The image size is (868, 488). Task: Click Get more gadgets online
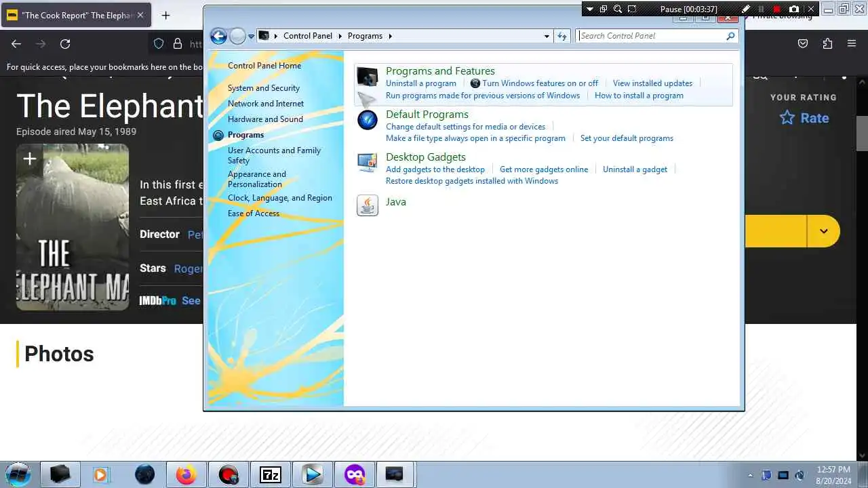544,169
